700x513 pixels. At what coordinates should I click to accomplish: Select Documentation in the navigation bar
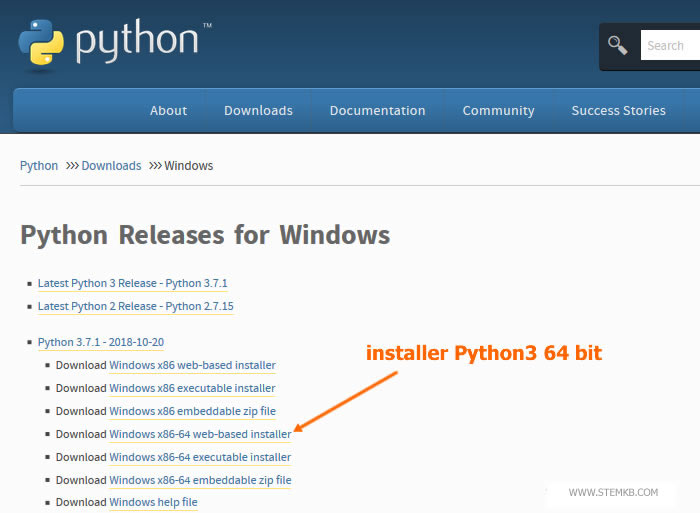point(377,111)
